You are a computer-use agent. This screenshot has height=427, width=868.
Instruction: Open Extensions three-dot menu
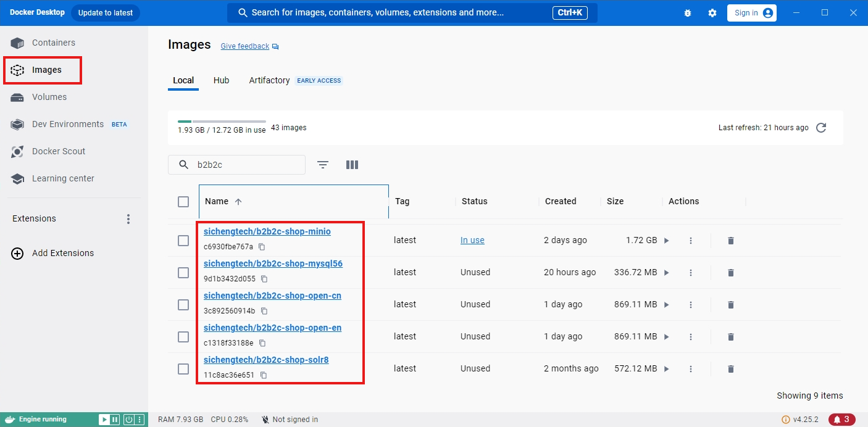128,219
